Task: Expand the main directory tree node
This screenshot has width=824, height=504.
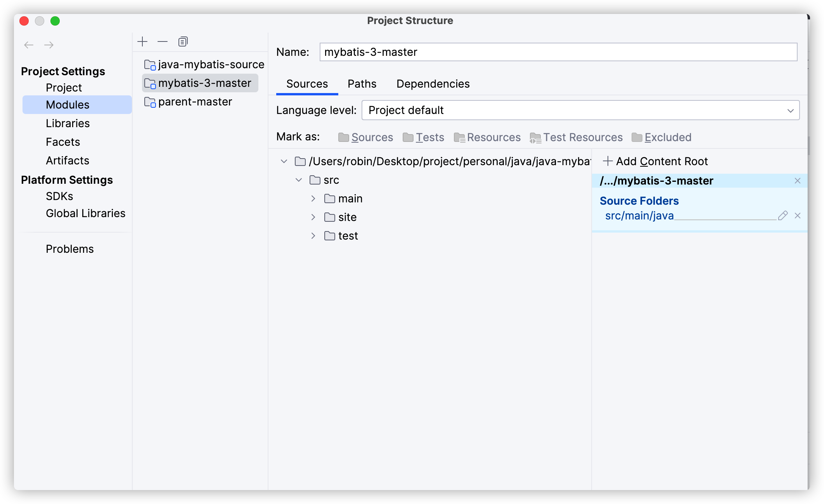Action: click(312, 199)
